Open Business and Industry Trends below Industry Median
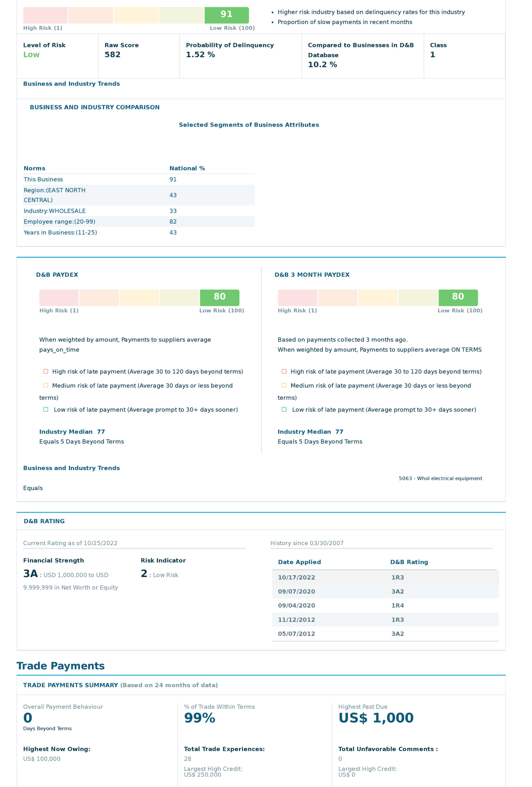 [x=71, y=468]
